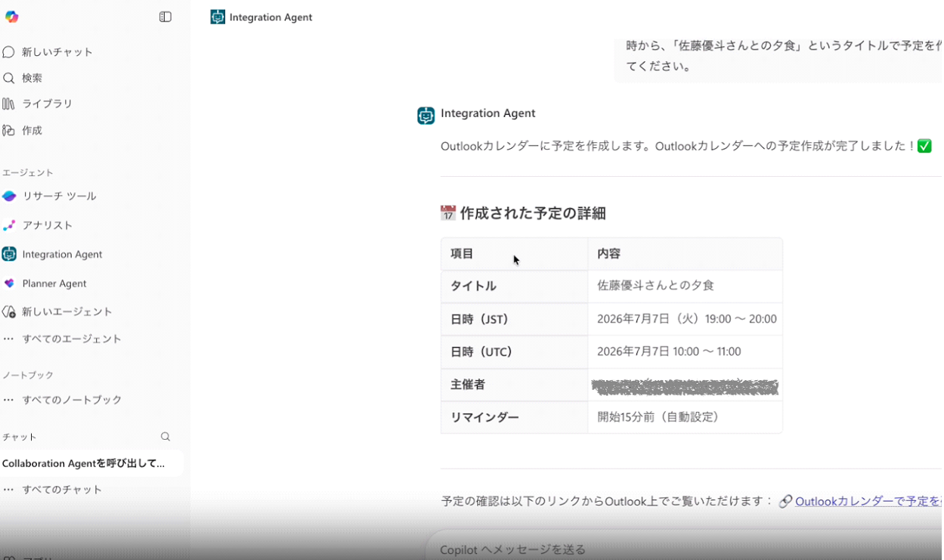Click cell 佐藤優斗さんとの夕食

655,286
